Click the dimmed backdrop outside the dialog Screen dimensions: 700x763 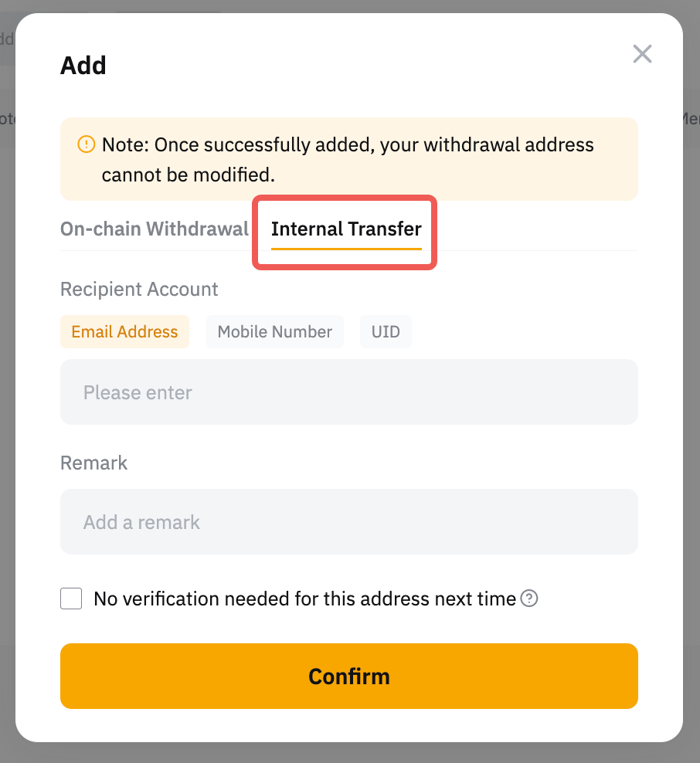[692, 386]
